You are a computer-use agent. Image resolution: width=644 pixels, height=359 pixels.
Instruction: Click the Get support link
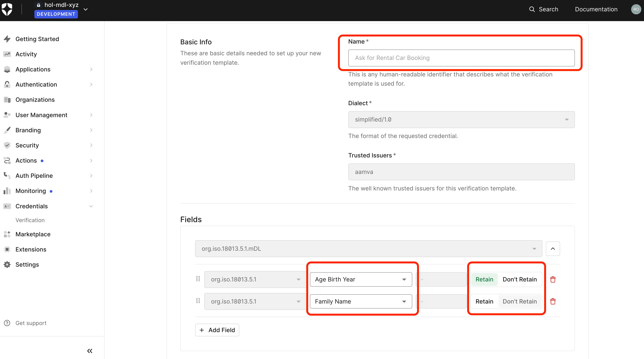tap(31, 323)
